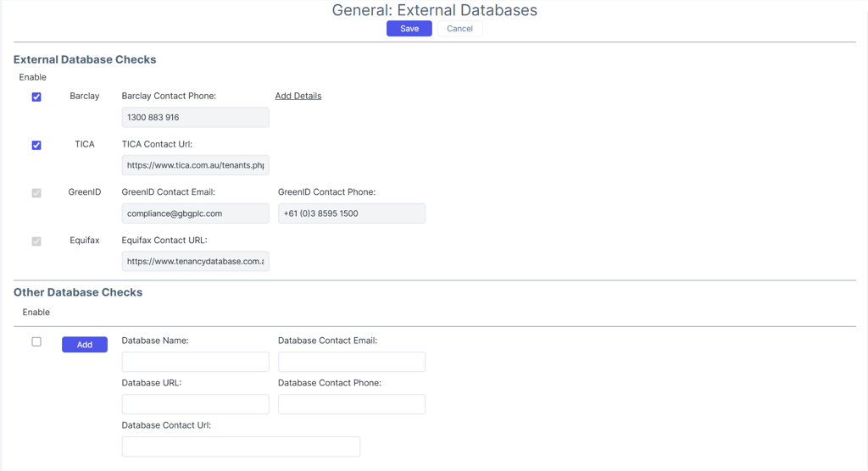
Task: Click the Cancel button
Action: (x=459, y=29)
